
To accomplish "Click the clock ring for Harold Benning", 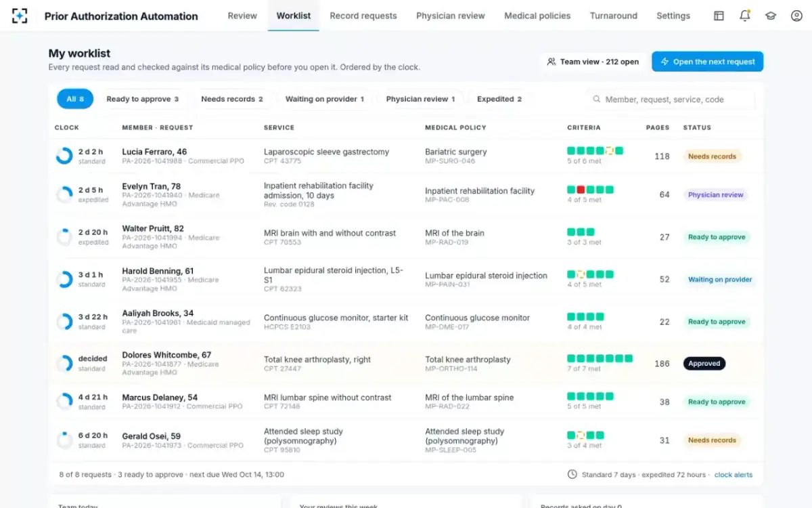I will click(x=64, y=280).
